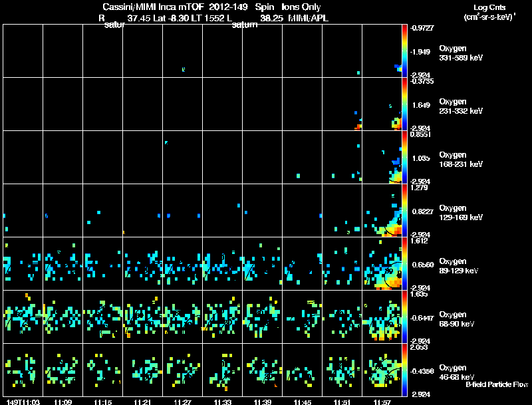Select the 11:15 time axis label

[103, 402]
